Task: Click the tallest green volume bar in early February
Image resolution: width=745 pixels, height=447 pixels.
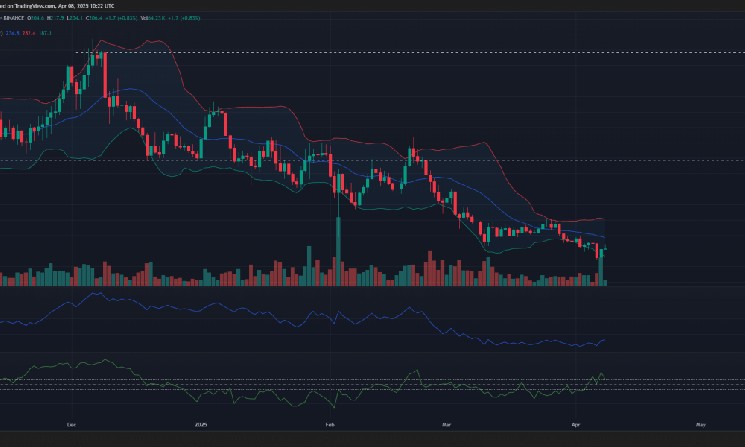Action: [338, 251]
